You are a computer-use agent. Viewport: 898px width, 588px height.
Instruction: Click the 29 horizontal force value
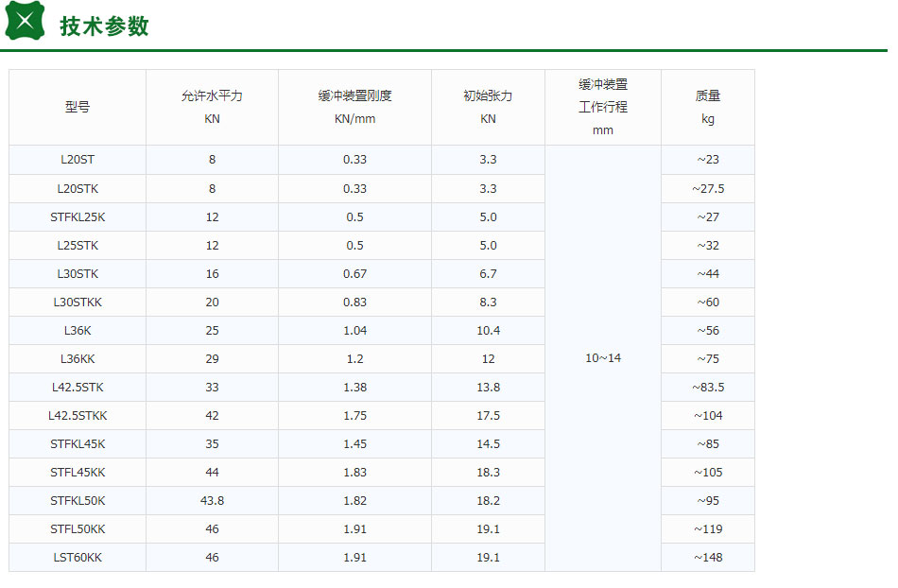[212, 359]
